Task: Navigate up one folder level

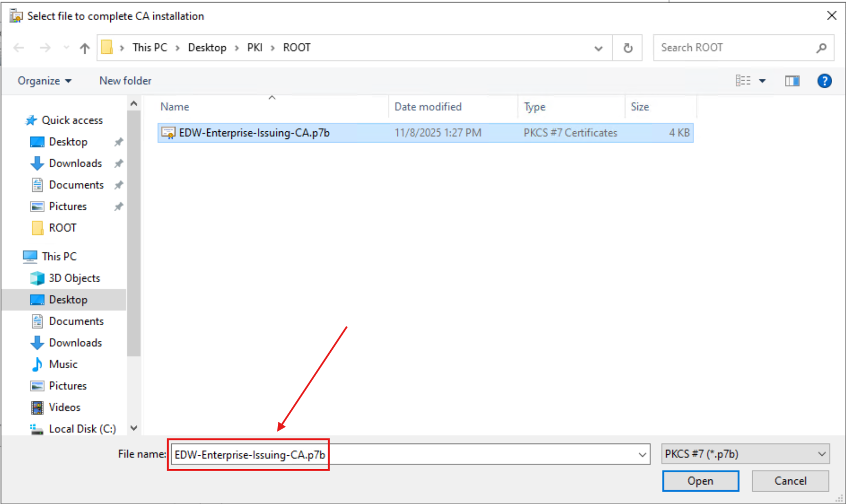Action: click(84, 47)
